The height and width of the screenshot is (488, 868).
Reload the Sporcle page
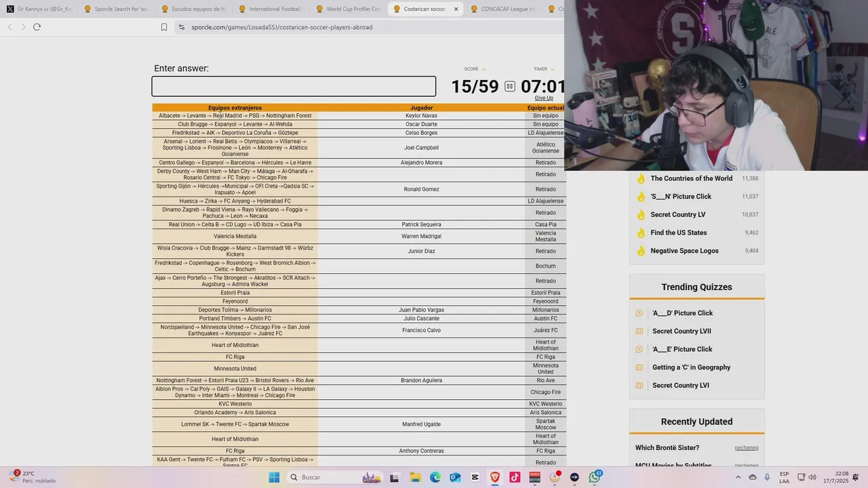coord(37,27)
